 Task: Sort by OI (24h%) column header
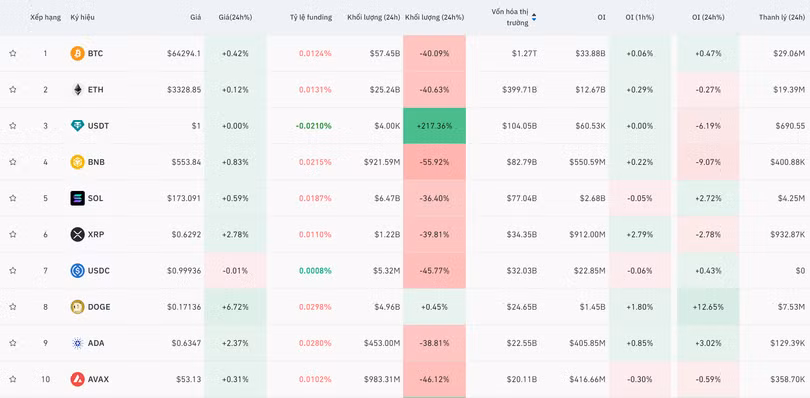coord(708,17)
